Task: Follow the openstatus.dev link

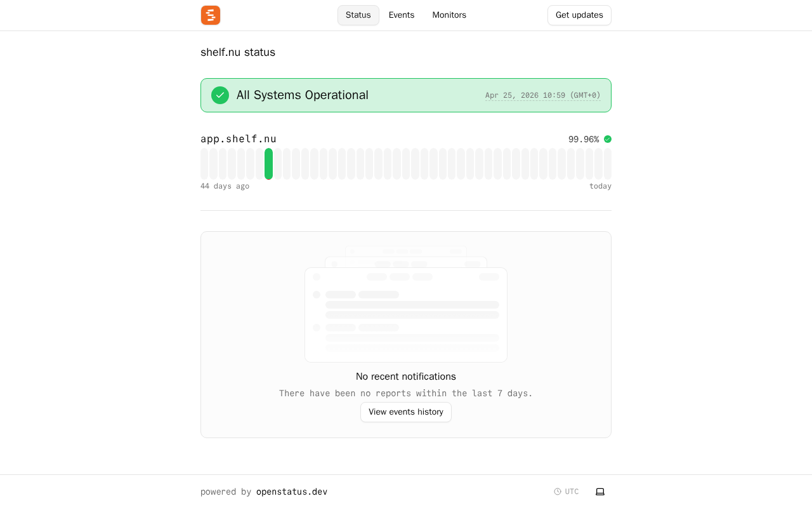Action: [x=292, y=491]
